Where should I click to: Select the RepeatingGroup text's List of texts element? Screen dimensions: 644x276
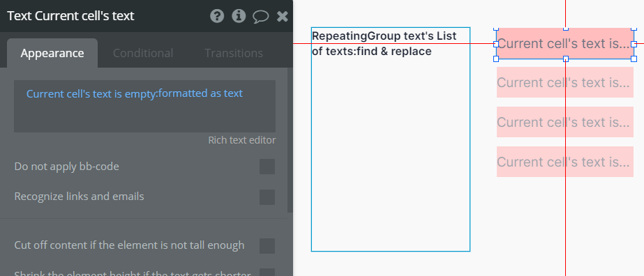(391, 139)
